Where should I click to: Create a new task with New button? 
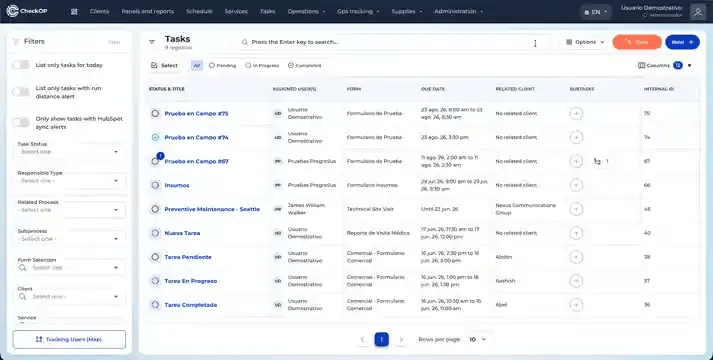[x=682, y=42]
